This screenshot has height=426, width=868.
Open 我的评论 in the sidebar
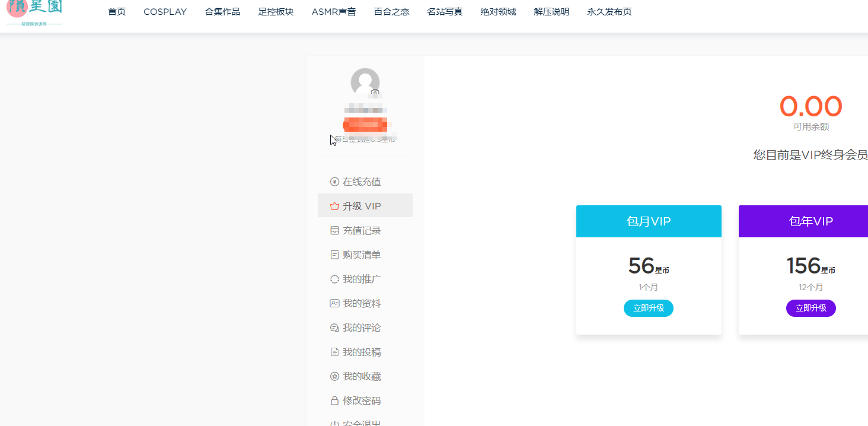pos(365,328)
